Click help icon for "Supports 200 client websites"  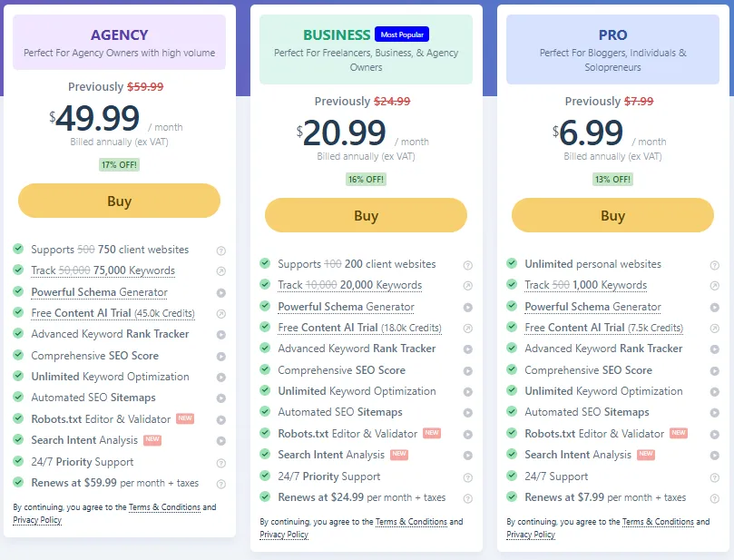tap(467, 263)
